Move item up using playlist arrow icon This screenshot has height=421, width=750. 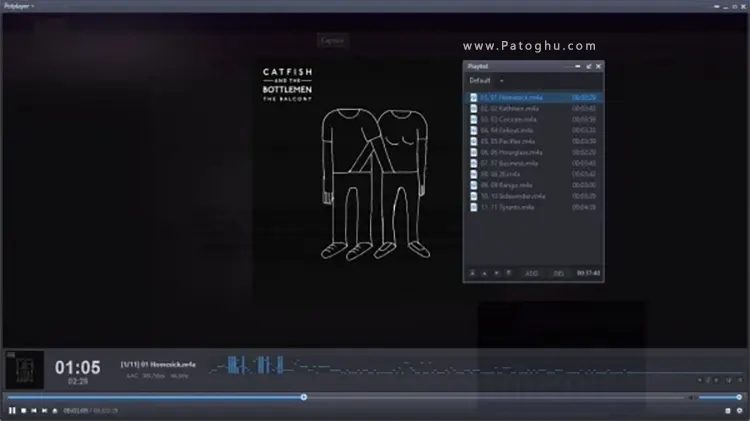click(x=485, y=272)
